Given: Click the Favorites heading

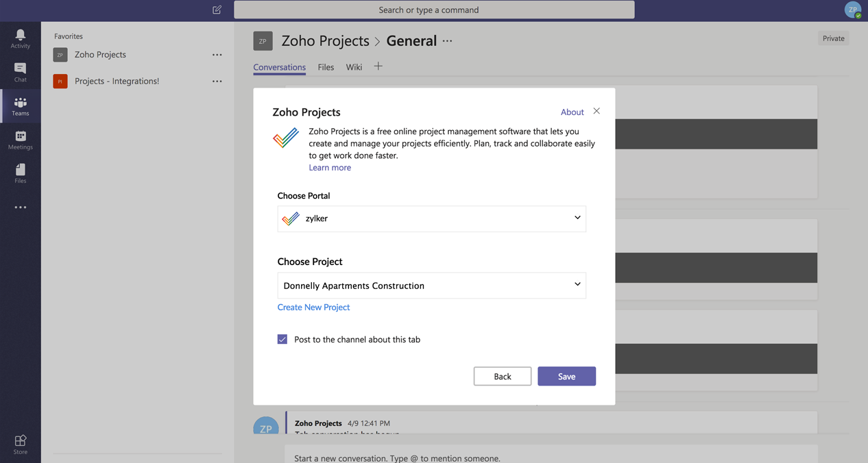Looking at the screenshot, I should (69, 36).
